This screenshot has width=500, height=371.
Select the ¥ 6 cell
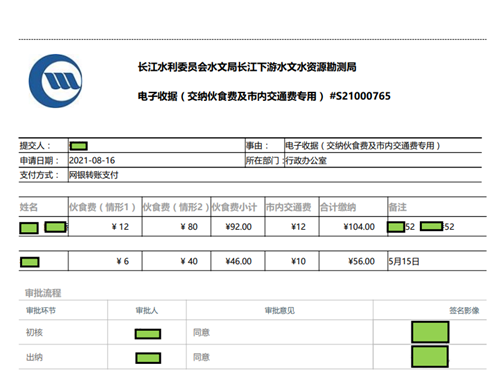[123, 261]
